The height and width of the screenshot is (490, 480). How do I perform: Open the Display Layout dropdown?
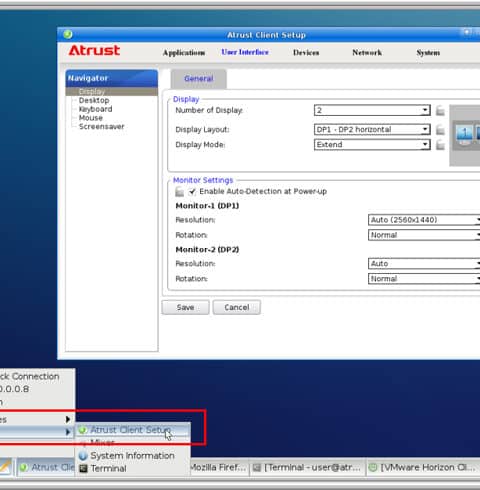[x=372, y=129]
